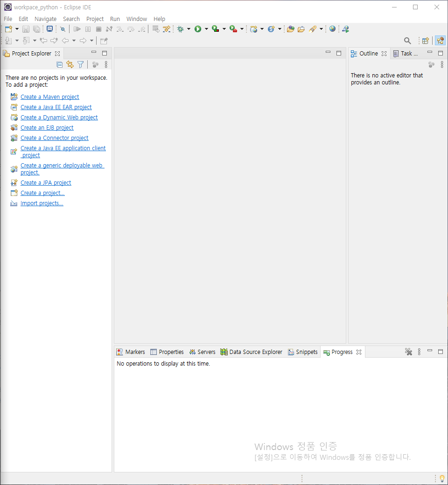The image size is (448, 485).
Task: Click the Launch Web Service icon
Action: 346,29
